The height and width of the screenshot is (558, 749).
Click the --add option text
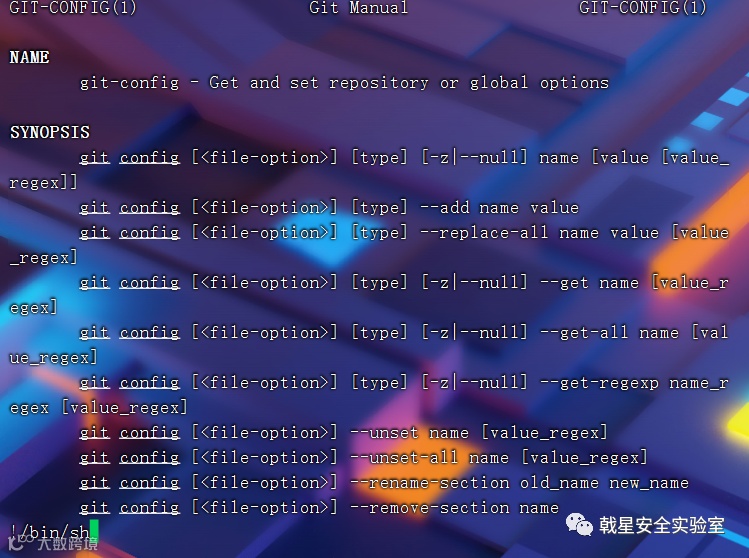[x=445, y=208]
